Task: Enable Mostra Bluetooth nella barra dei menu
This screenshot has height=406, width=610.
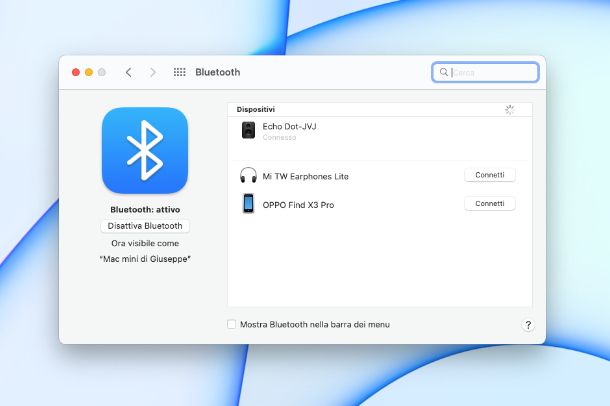Action: point(231,324)
